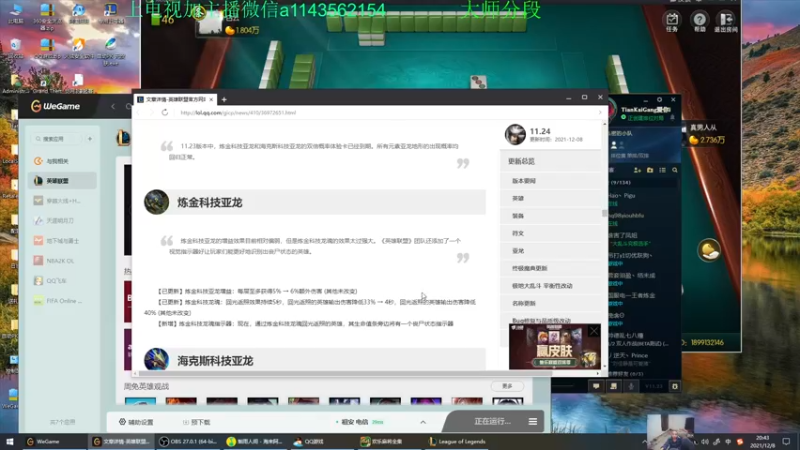The width and height of the screenshot is (800, 450).
Task: Select NBA2K OL in WeGame sidebar
Action: (x=62, y=261)
